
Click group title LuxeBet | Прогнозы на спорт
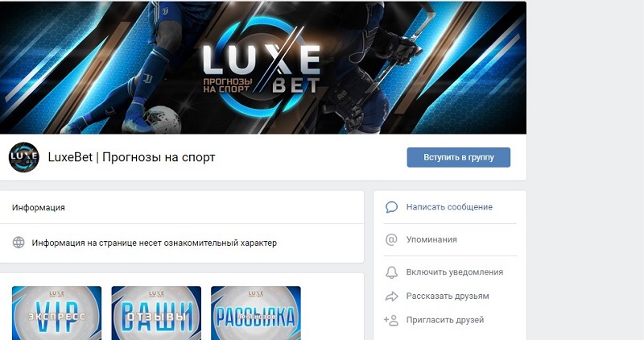pyautogui.click(x=131, y=157)
